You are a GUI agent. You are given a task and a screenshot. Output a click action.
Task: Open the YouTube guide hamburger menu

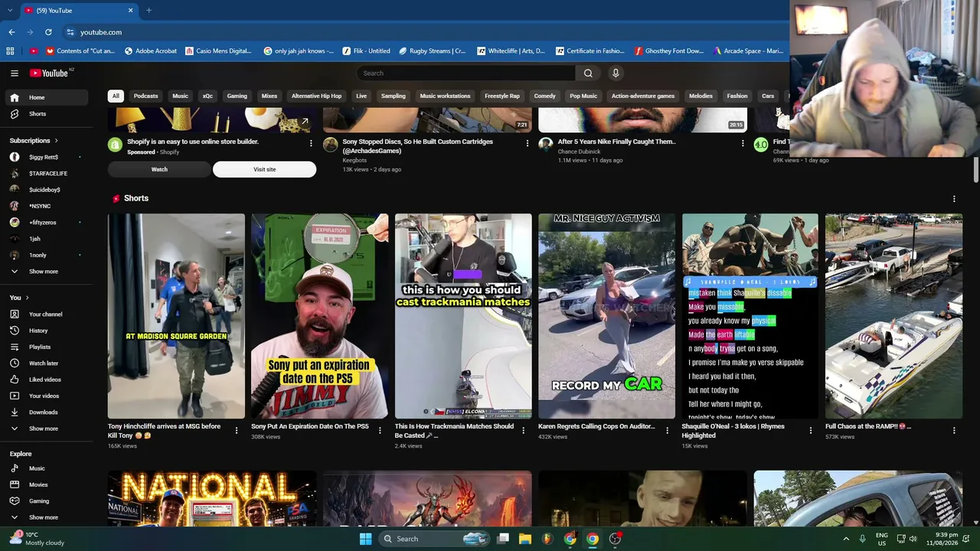(x=14, y=73)
